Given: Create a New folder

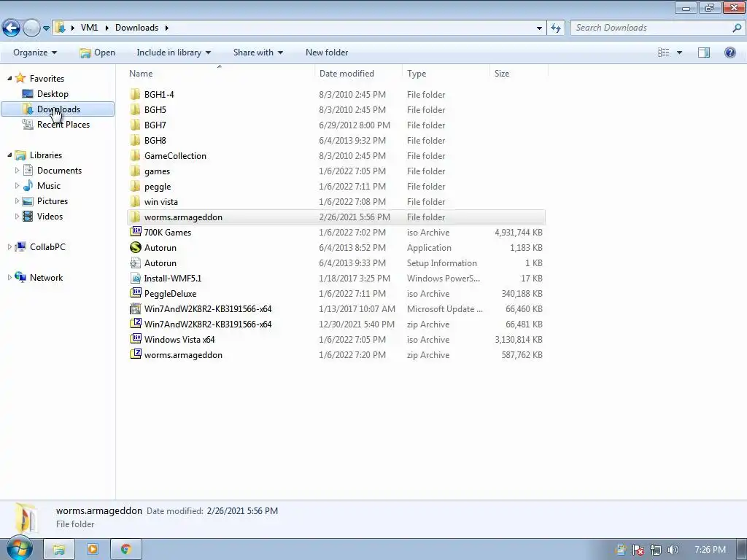Looking at the screenshot, I should [327, 52].
